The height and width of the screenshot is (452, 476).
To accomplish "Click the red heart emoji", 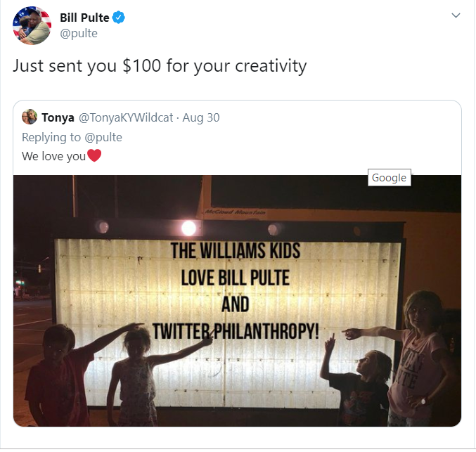I will pos(94,156).
